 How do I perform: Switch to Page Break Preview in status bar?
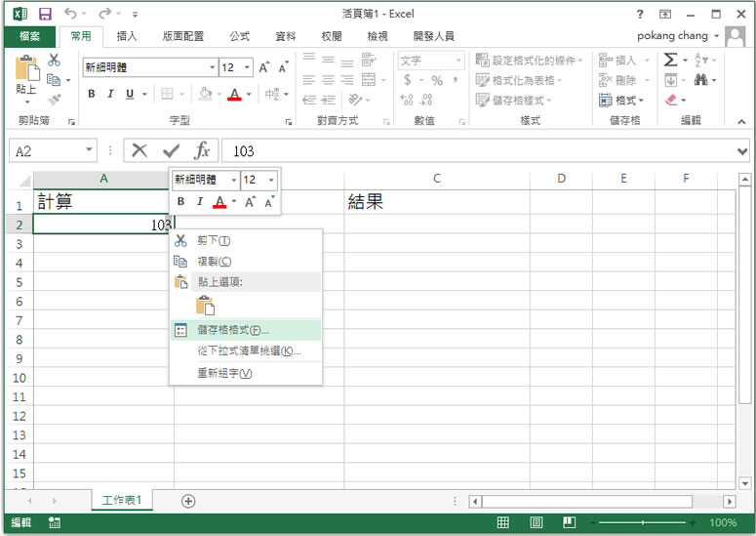pyautogui.click(x=569, y=522)
